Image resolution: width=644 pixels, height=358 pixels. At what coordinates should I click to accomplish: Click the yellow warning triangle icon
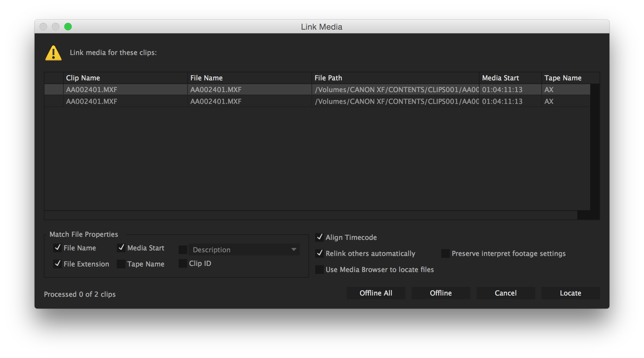[53, 53]
